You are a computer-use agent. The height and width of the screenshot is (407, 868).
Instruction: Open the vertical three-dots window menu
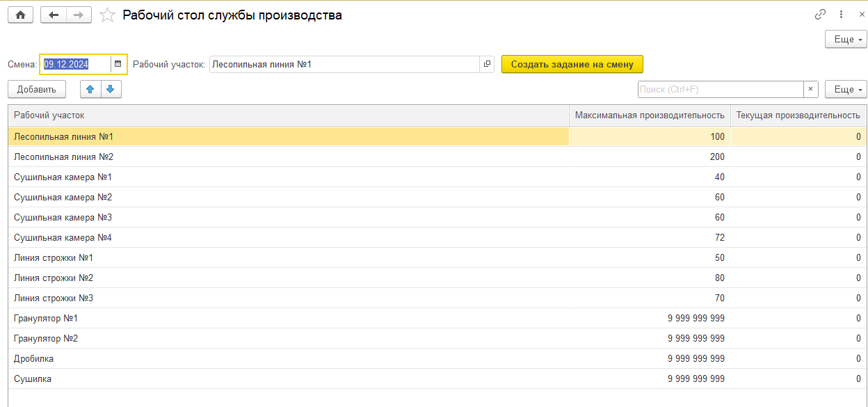842,15
